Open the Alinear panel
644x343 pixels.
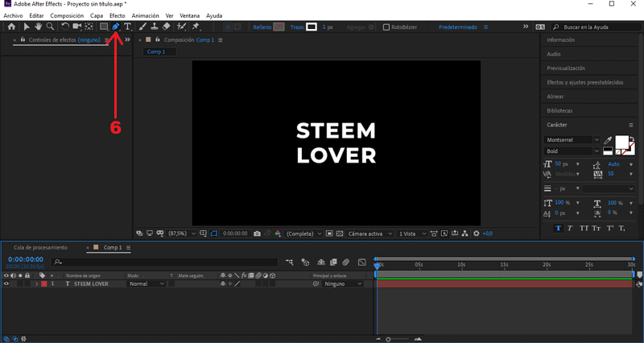click(x=555, y=96)
